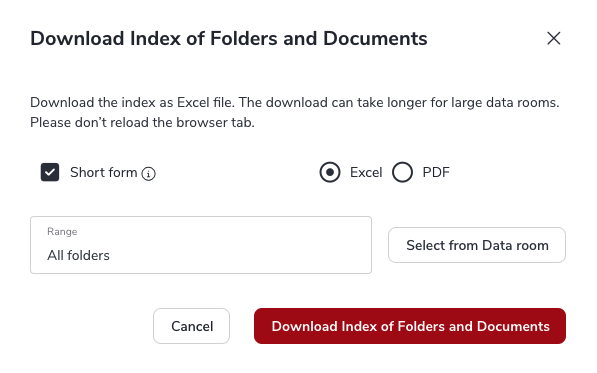597x373 pixels.
Task: Open the Range field
Action: click(201, 245)
